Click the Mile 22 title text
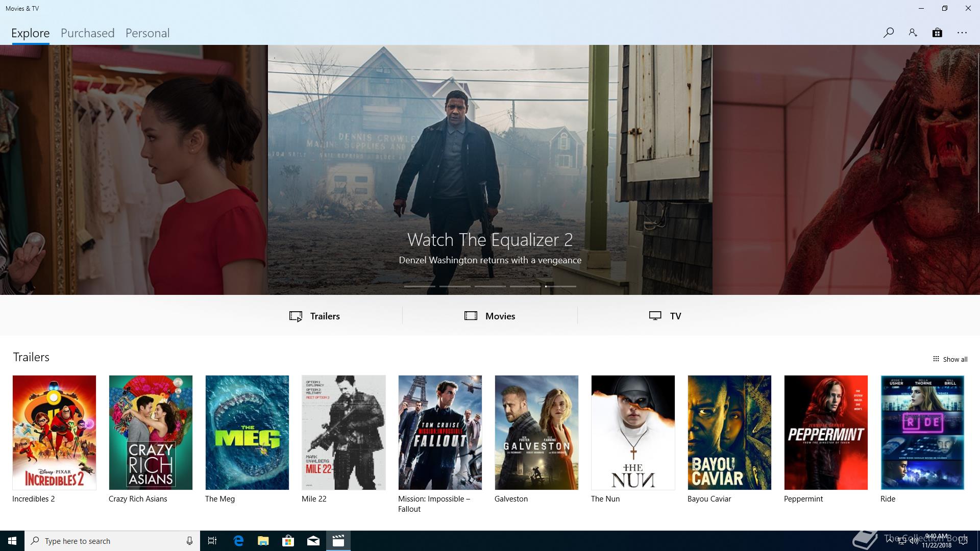The height and width of the screenshot is (551, 980). [314, 499]
